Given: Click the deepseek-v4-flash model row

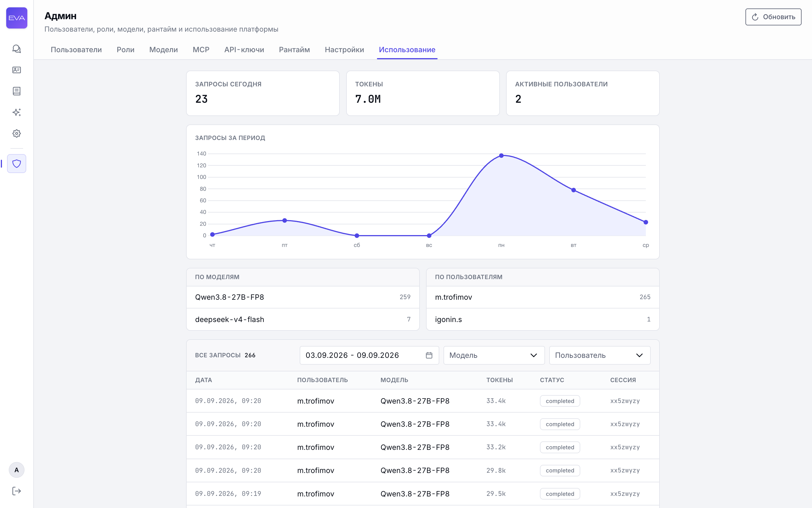Looking at the screenshot, I should (x=303, y=319).
